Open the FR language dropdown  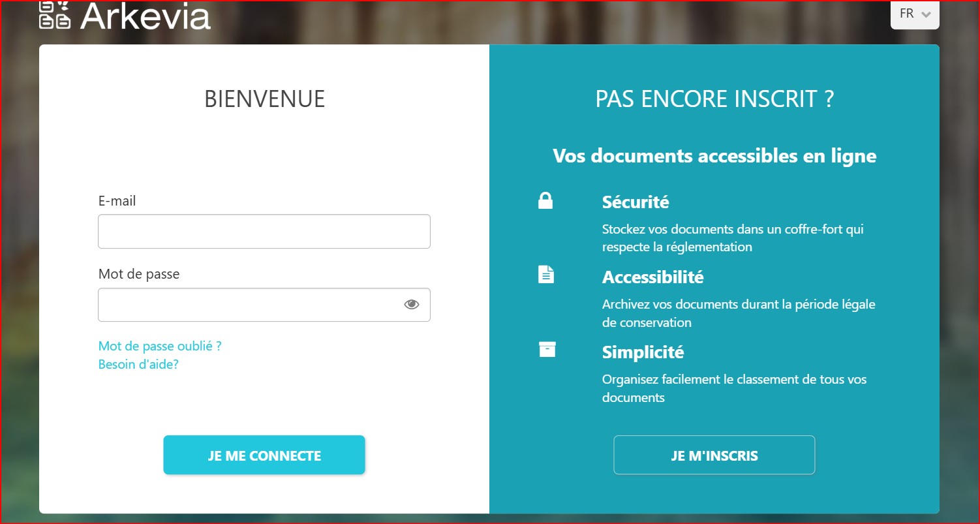pos(914,14)
